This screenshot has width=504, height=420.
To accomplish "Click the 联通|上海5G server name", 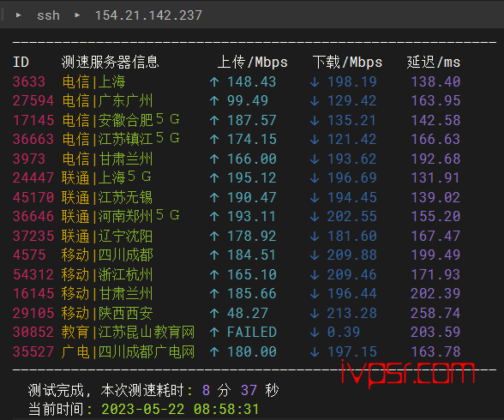I will pyautogui.click(x=106, y=177).
